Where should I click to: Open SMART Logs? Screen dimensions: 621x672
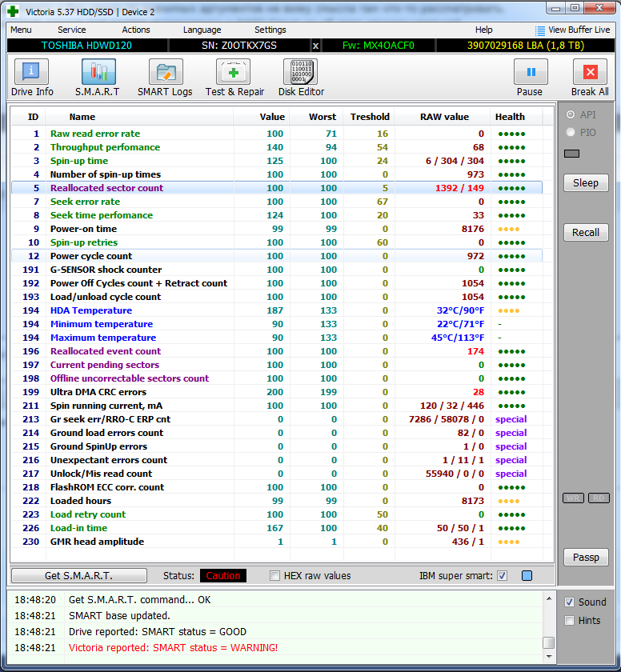[165, 78]
